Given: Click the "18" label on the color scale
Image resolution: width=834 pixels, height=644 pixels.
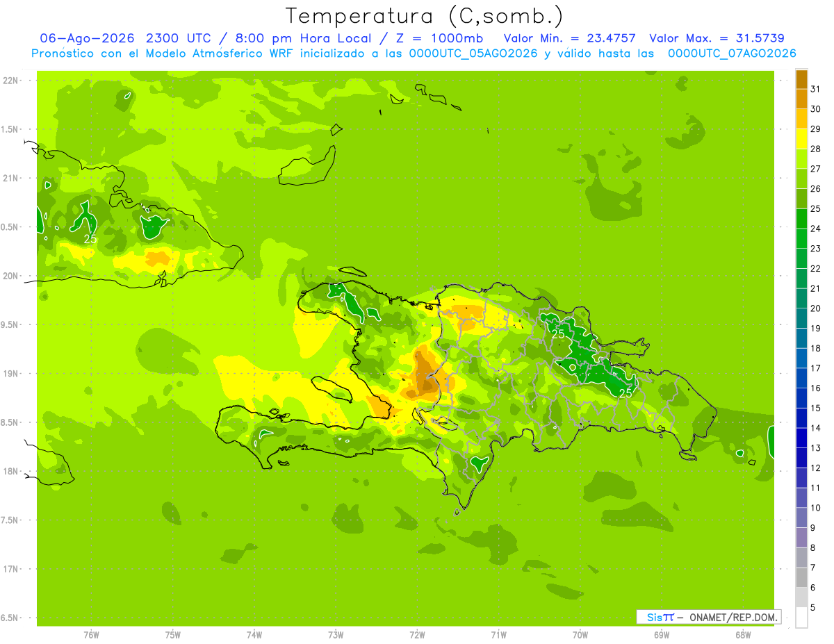Looking at the screenshot, I should point(815,348).
